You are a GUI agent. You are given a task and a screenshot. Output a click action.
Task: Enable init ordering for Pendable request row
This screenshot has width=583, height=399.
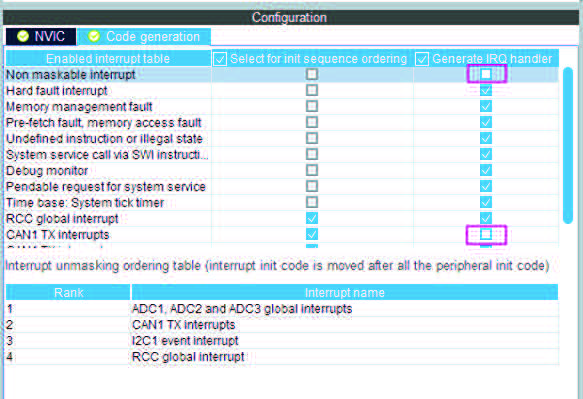click(312, 186)
